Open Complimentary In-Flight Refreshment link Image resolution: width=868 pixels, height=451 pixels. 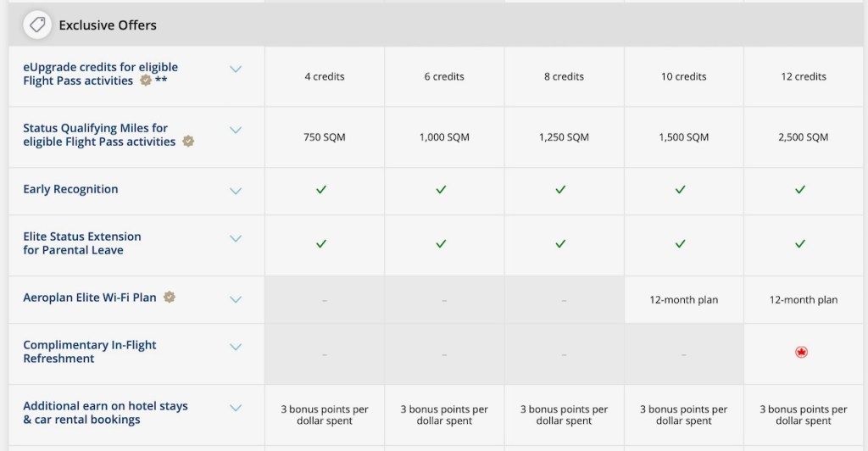click(89, 352)
